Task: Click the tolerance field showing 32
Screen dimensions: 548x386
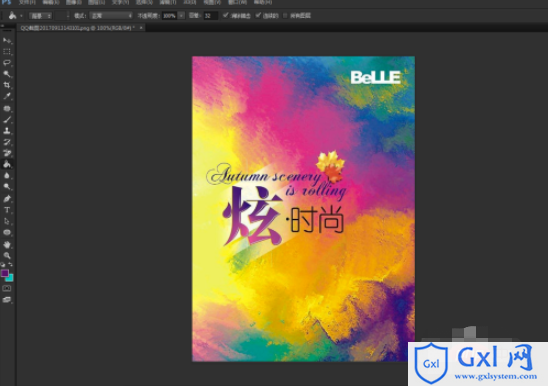Action: point(211,16)
